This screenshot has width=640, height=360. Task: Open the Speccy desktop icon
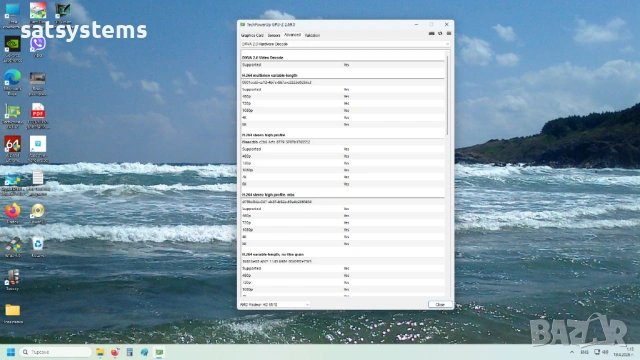pos(13,280)
